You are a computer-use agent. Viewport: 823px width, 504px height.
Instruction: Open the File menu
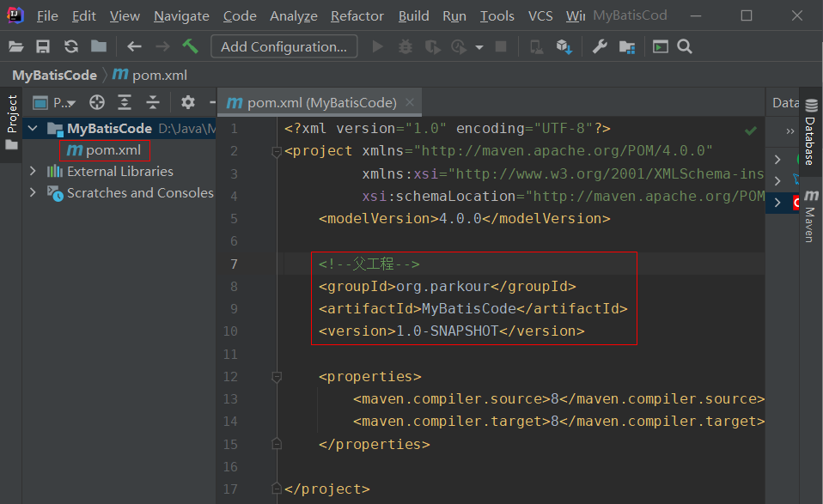tap(47, 16)
